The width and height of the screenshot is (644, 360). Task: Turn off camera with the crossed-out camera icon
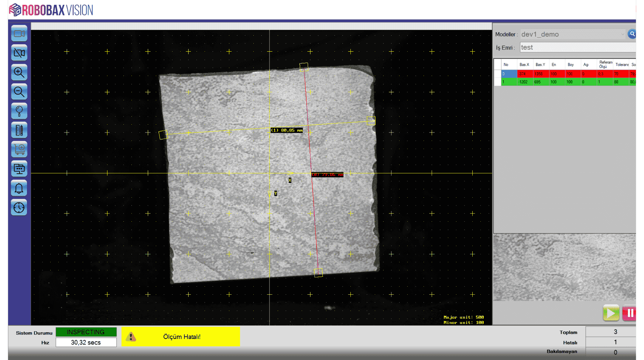(19, 53)
